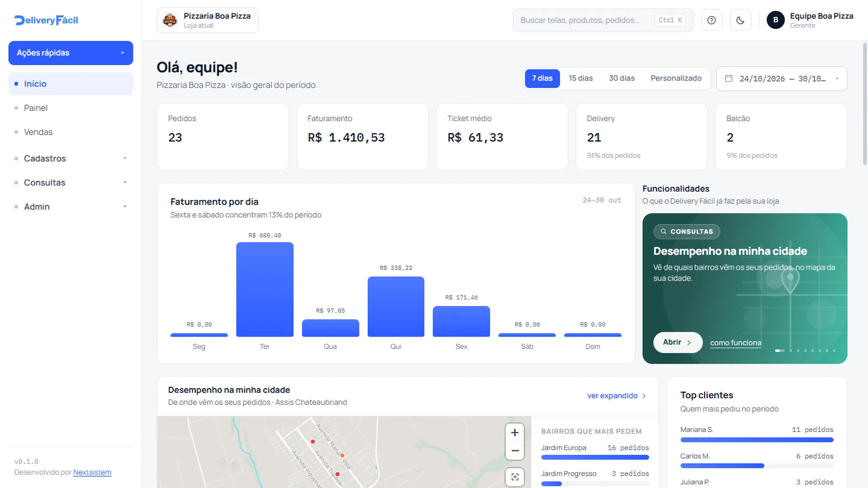Click the first carousel indicator dot

point(779,350)
